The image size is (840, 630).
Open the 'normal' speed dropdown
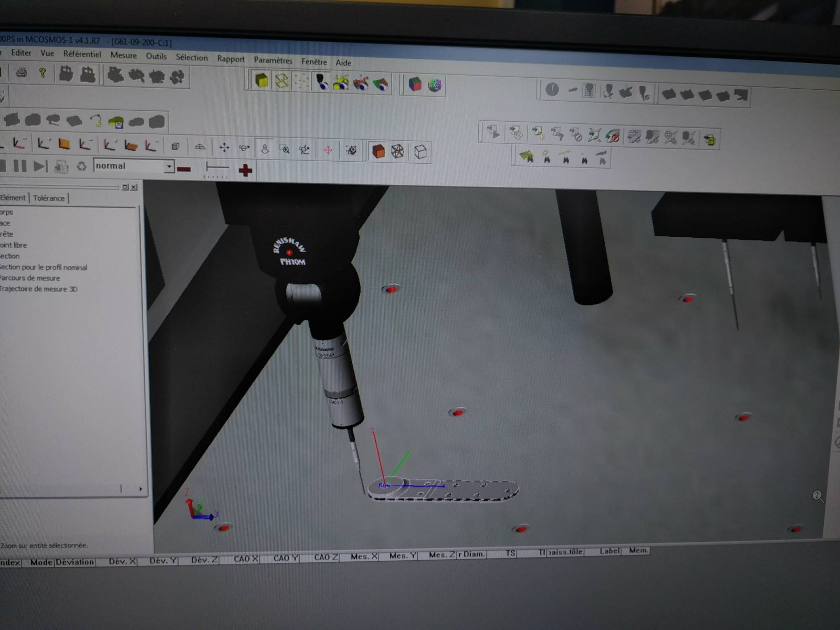[169, 166]
